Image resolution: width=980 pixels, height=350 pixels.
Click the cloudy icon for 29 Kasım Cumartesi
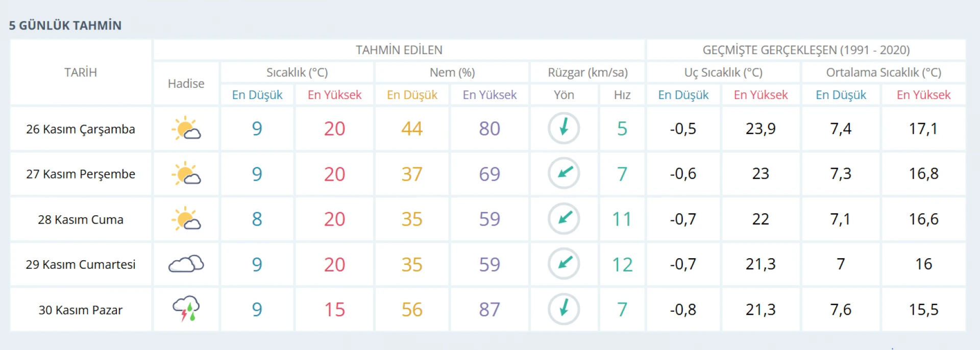pos(186,264)
